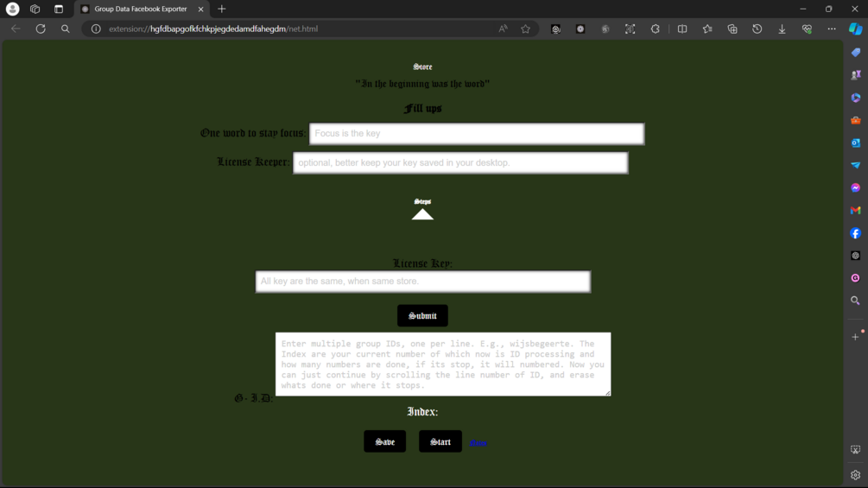Click the Index label text
This screenshot has height=488, width=868.
click(422, 412)
